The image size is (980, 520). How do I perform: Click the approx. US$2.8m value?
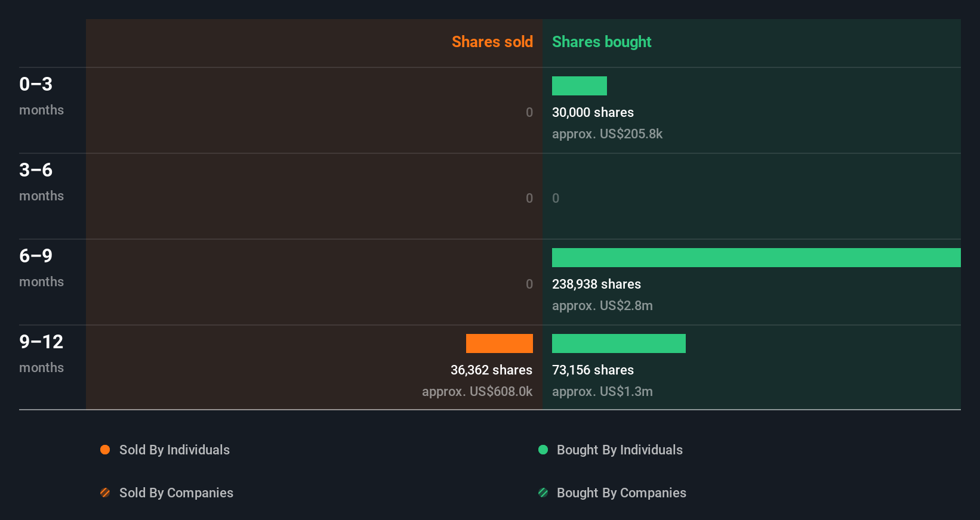tap(602, 305)
